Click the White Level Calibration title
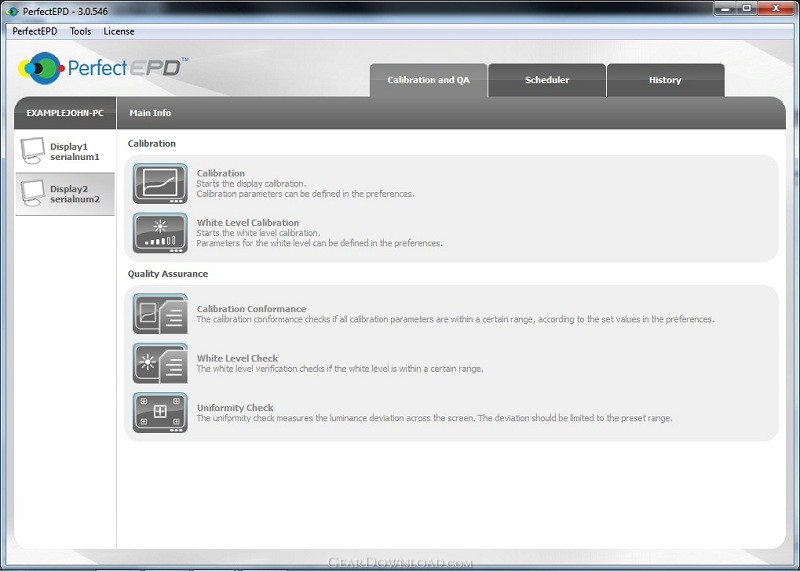The height and width of the screenshot is (571, 800). [248, 222]
